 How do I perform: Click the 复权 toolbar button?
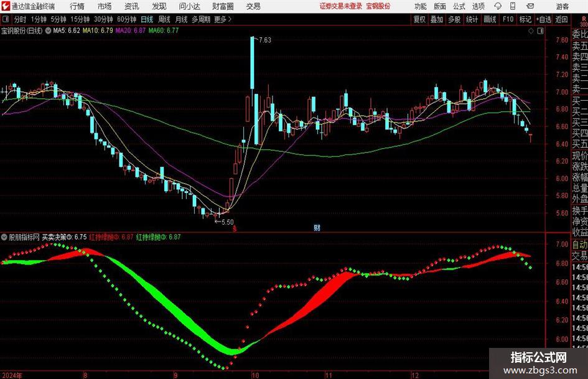click(419, 19)
